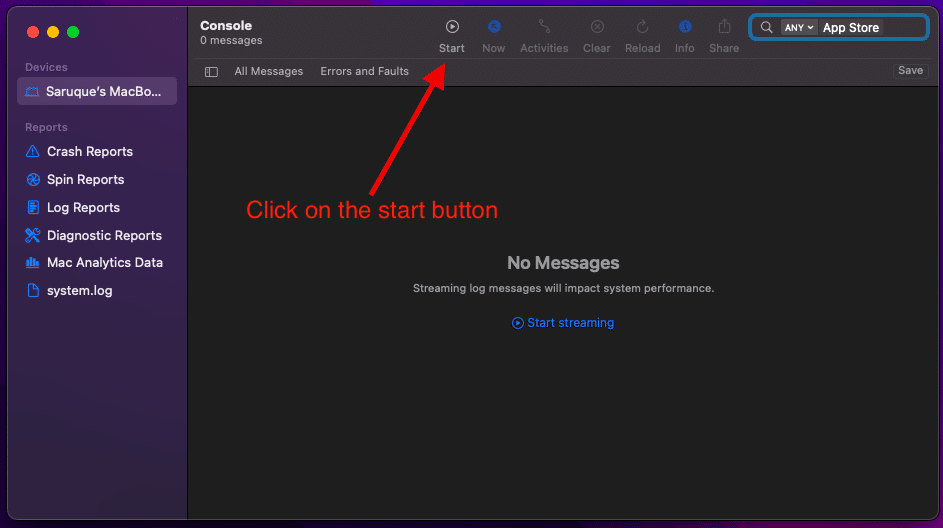Select Saruque's MacBook device in sidebar

[x=97, y=92]
